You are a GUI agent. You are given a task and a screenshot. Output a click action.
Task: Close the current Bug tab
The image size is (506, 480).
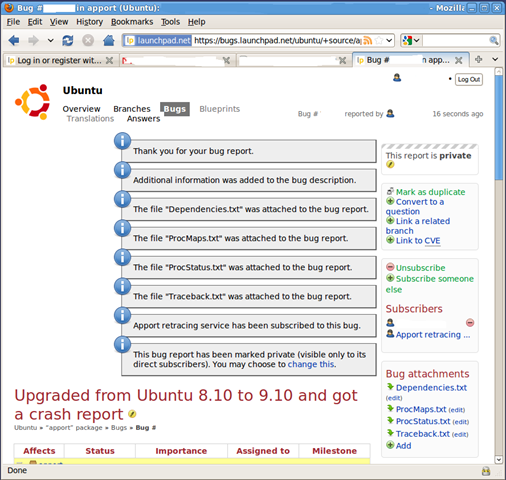point(459,60)
